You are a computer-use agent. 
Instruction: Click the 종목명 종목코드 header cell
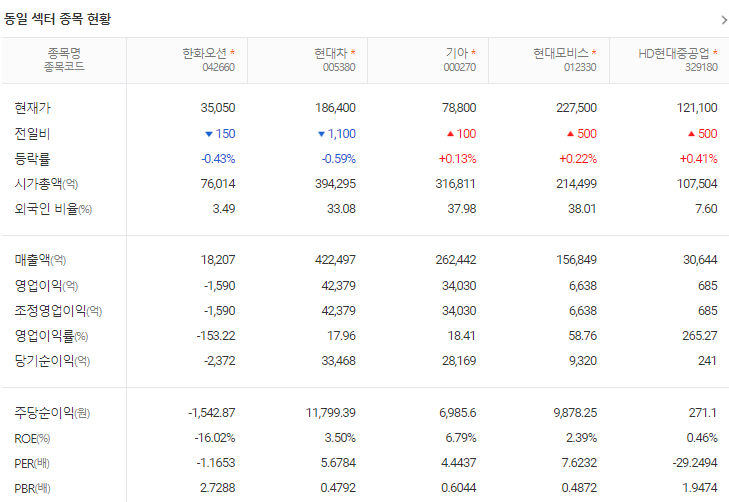64,60
